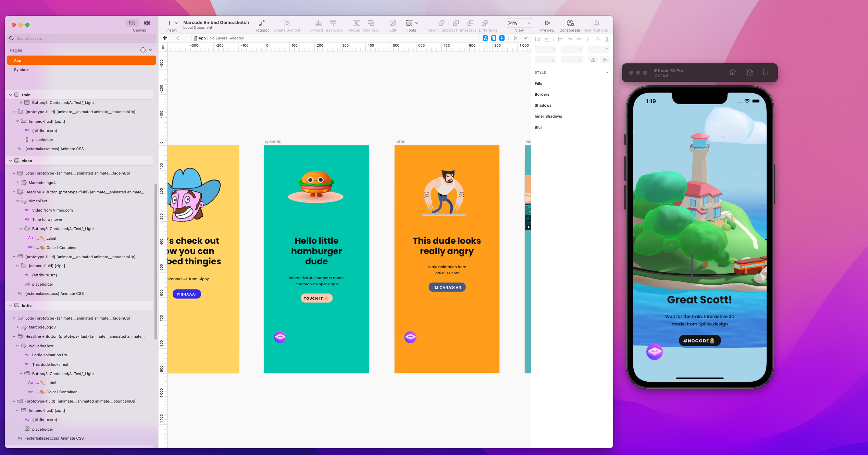Click the Edit toolbar icon

[x=393, y=23]
